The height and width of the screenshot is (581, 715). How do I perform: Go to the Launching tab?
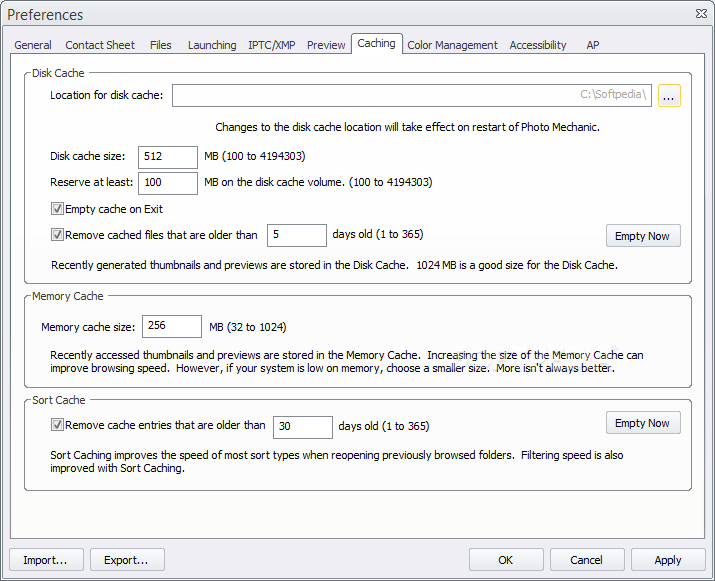(212, 45)
